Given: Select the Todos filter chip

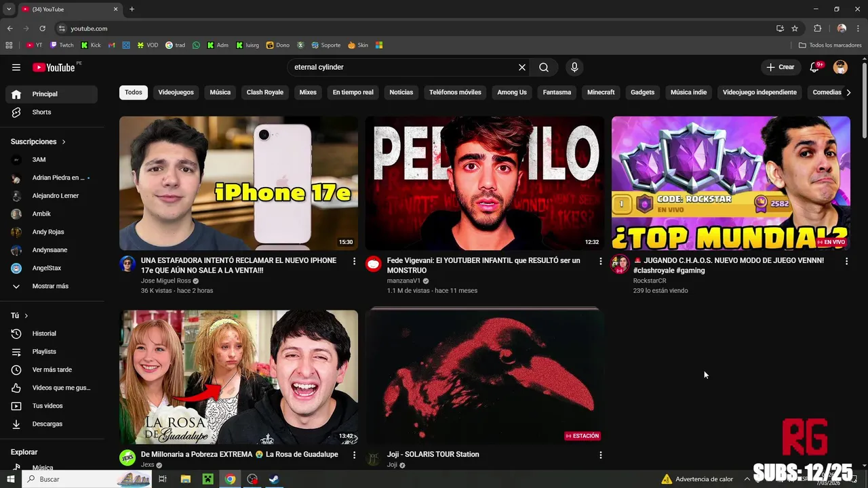Looking at the screenshot, I should (134, 92).
